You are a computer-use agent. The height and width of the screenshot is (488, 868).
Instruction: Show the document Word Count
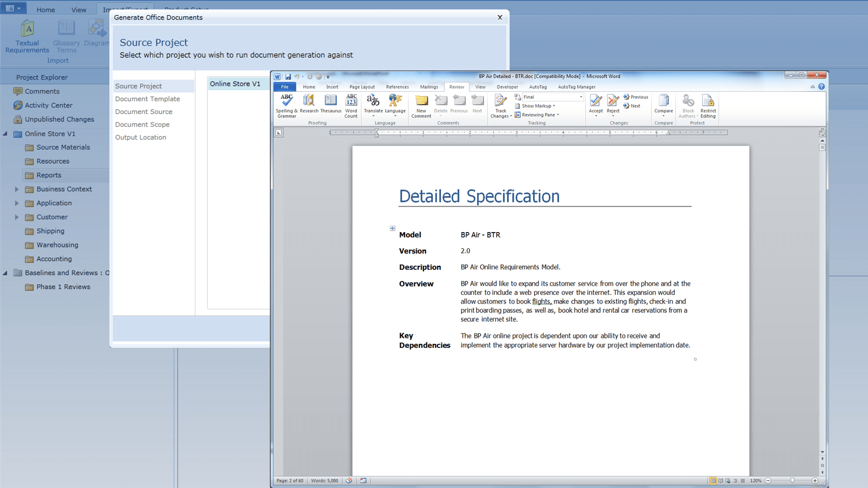point(351,106)
